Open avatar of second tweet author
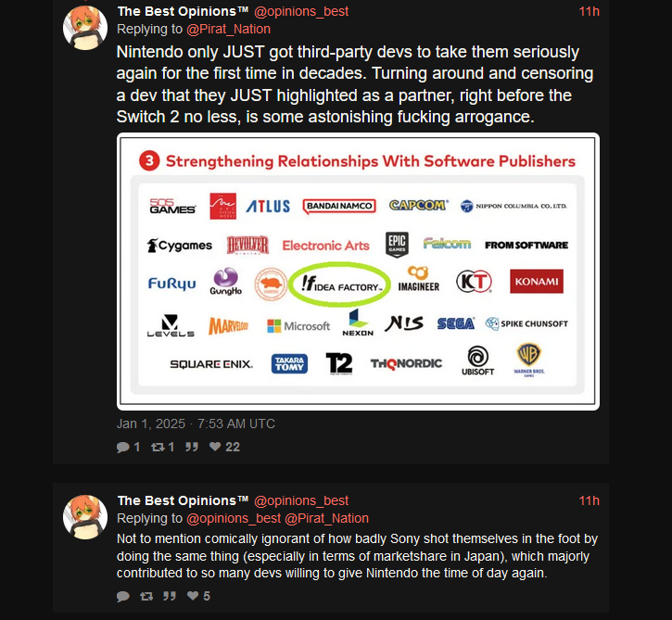Viewport: 672px width, 620px height. pyautogui.click(x=85, y=517)
